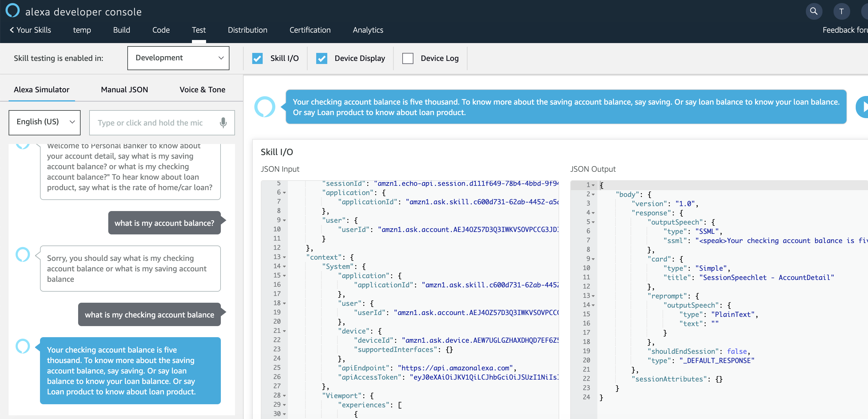Viewport: 868px width, 419px height.
Task: Click the Alexa ring logo in header
Action: coord(13,10)
